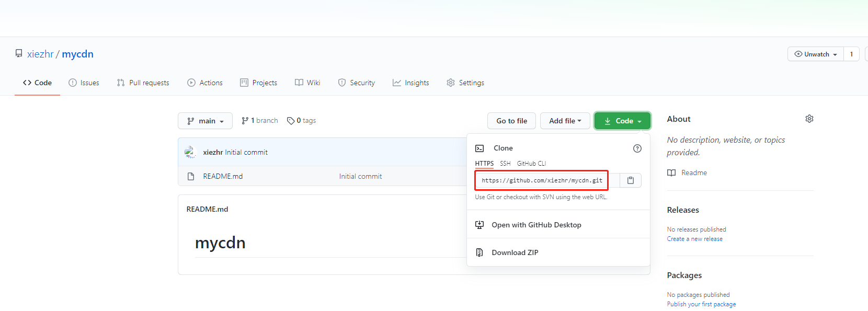The image size is (868, 311).
Task: Open the Unwatch notifications dropdown
Action: pyautogui.click(x=815, y=54)
